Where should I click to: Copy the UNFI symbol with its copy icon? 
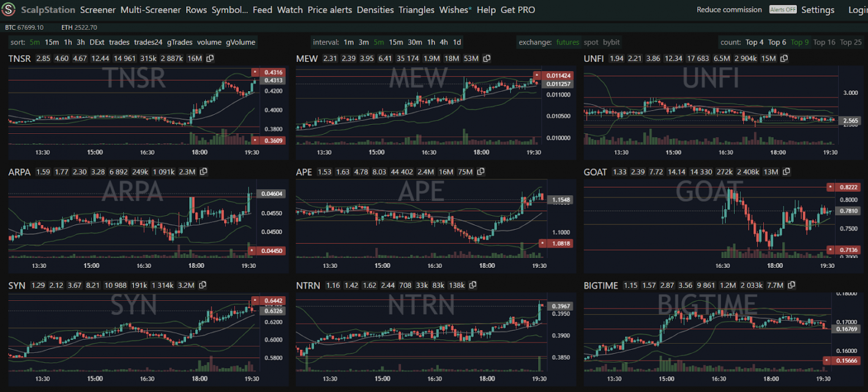tap(784, 59)
